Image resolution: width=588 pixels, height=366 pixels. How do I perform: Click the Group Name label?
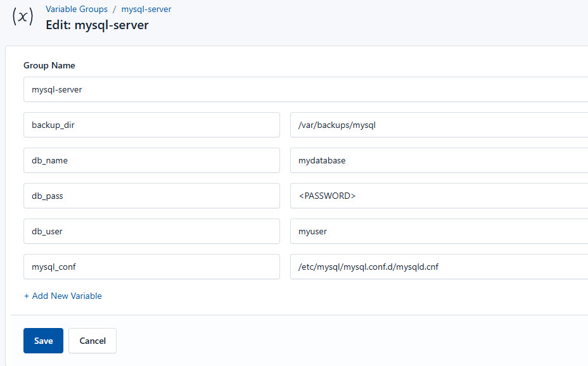[x=49, y=65]
